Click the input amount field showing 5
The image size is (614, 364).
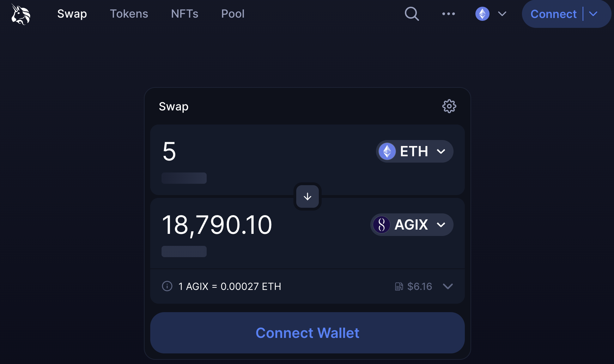point(261,151)
